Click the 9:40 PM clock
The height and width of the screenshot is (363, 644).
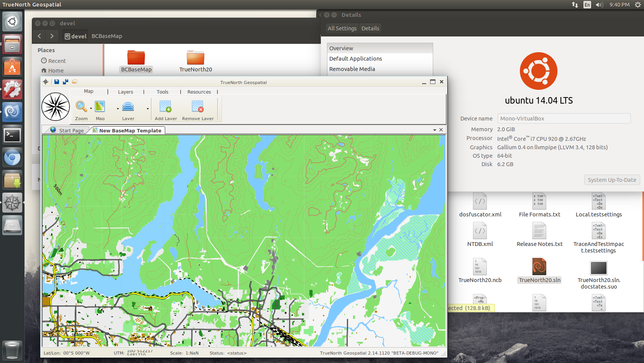coord(619,5)
